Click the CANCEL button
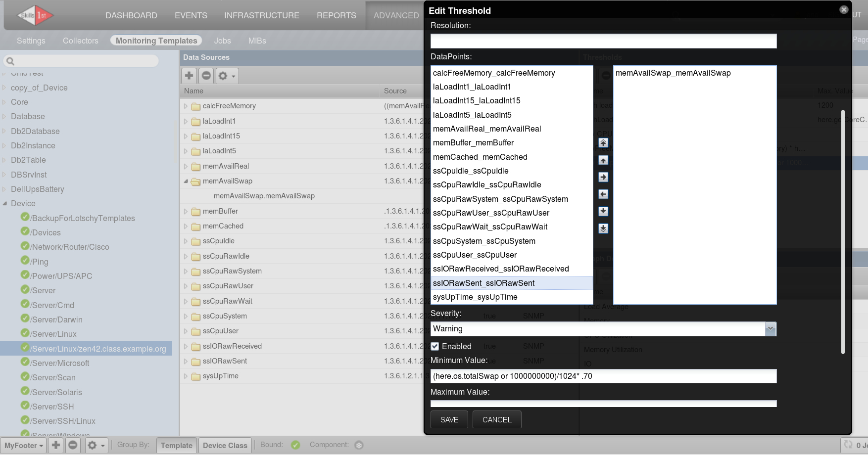Image resolution: width=868 pixels, height=455 pixels. 497,419
